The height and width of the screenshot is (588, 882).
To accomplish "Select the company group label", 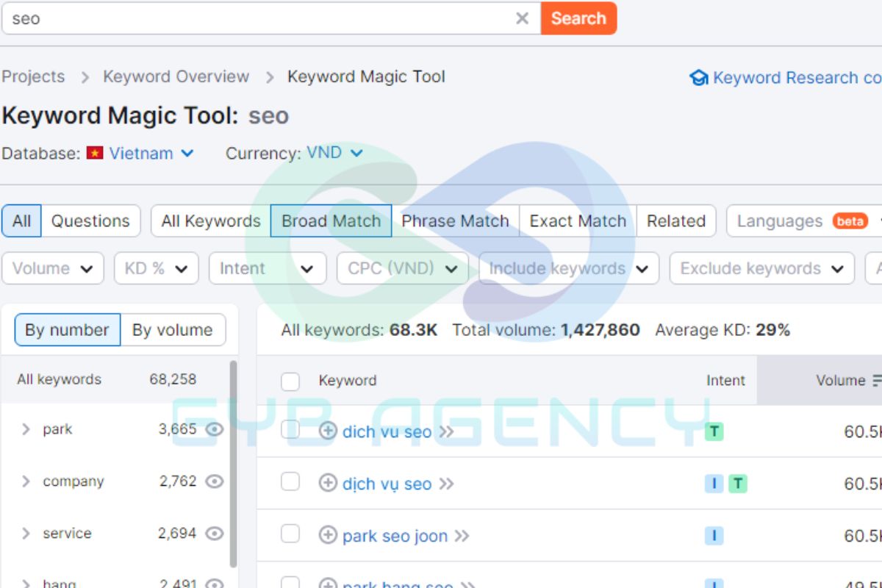I will [73, 481].
